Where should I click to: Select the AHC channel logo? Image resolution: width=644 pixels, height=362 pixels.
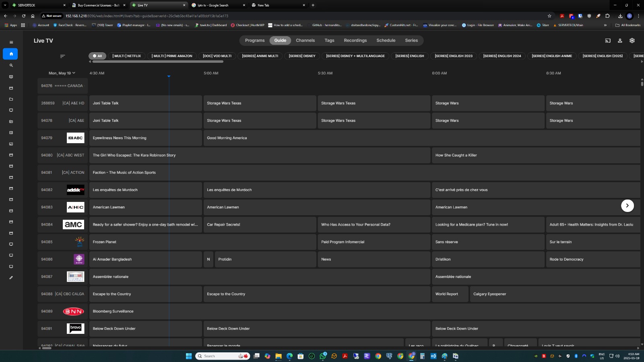click(75, 207)
